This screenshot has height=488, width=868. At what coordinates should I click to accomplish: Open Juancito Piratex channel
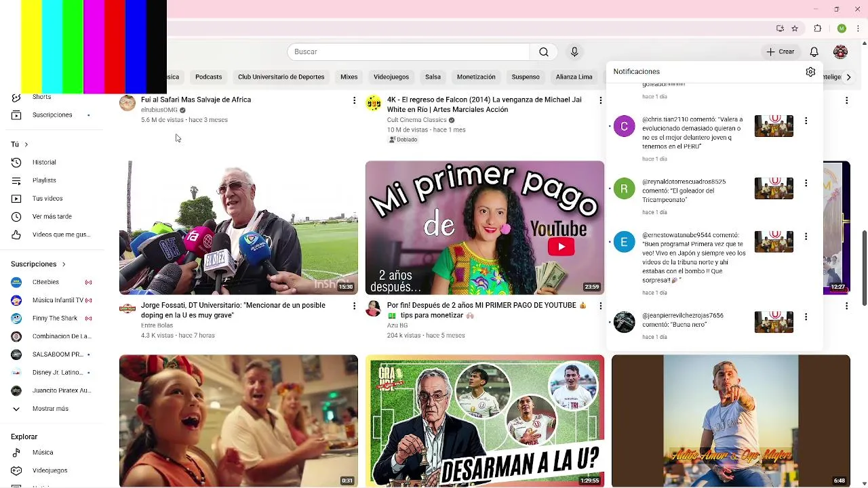(x=52, y=390)
